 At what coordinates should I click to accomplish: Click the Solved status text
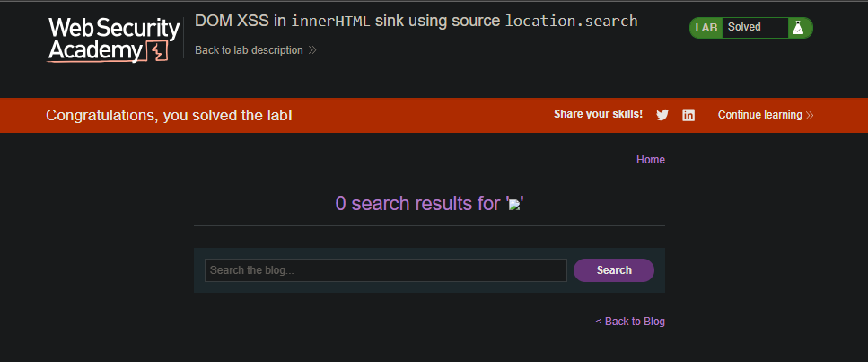coord(744,27)
